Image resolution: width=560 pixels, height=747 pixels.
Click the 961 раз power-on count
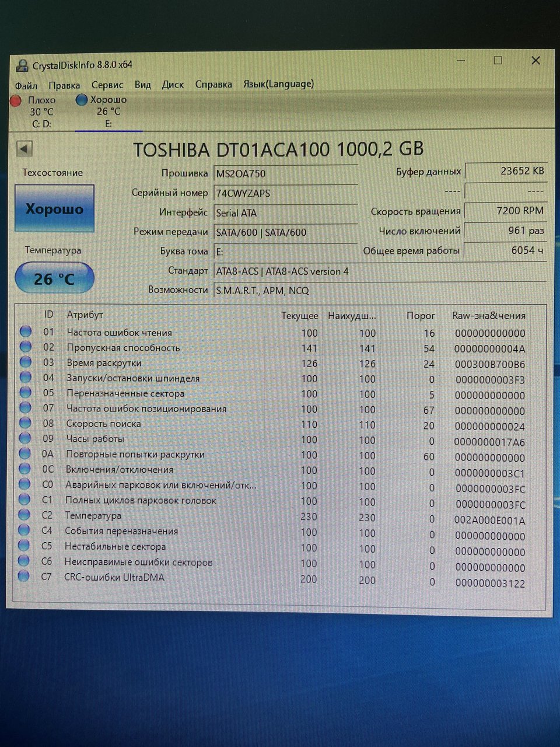(506, 231)
